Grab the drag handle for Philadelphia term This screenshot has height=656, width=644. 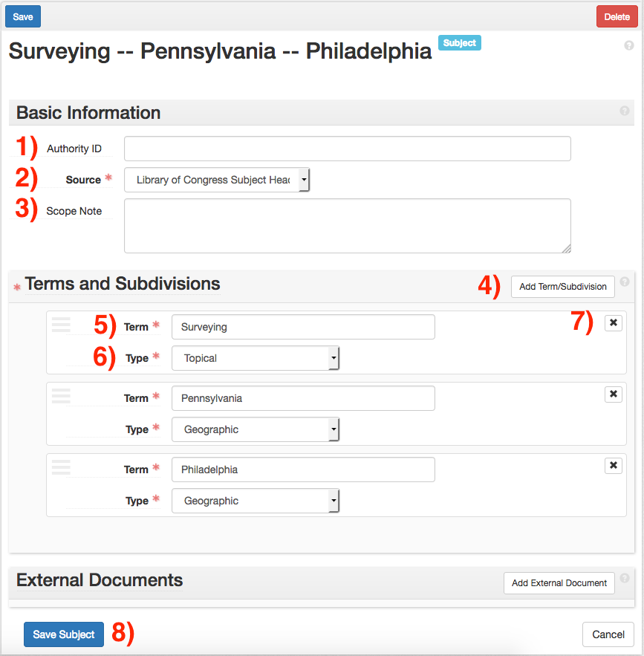(x=61, y=467)
